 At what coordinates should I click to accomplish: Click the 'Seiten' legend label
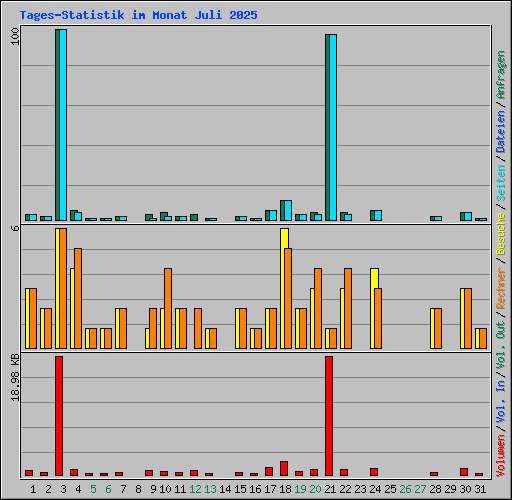pyautogui.click(x=501, y=183)
